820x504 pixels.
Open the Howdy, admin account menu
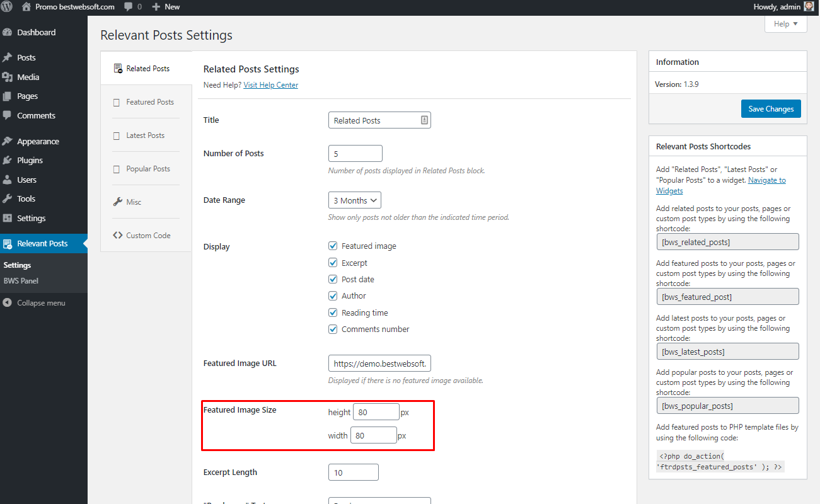pos(783,7)
